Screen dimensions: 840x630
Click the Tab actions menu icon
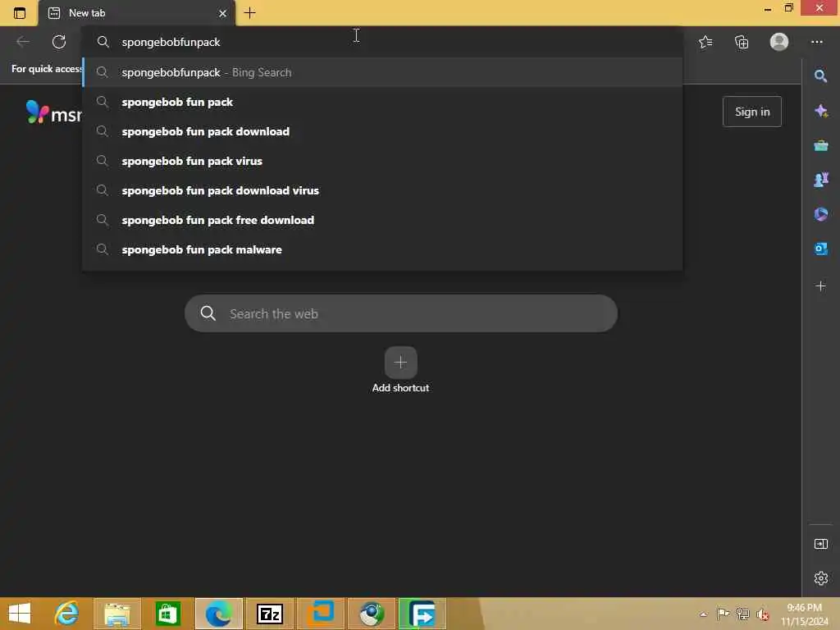click(x=20, y=13)
